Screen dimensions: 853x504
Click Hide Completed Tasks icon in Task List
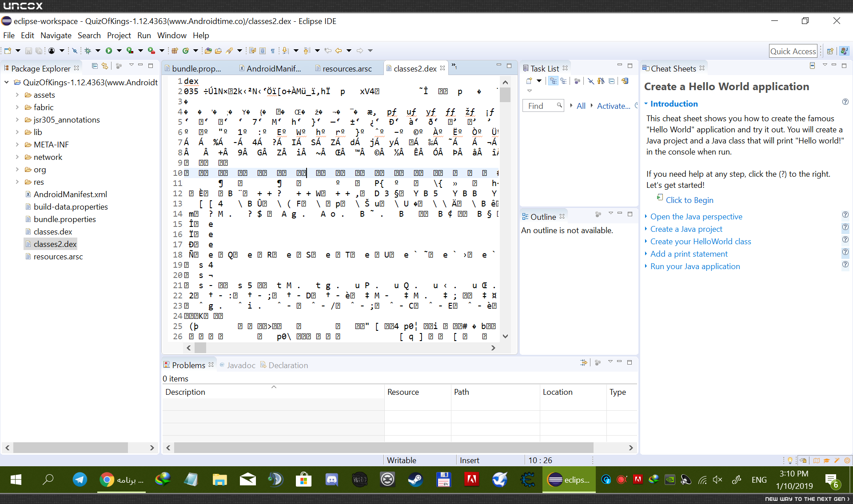point(591,81)
